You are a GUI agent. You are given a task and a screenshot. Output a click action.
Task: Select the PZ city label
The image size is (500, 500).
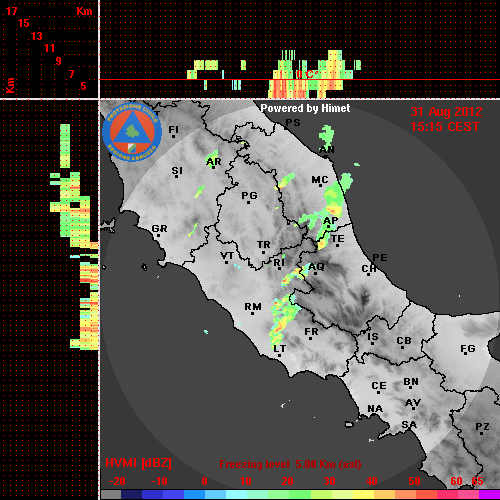482,426
